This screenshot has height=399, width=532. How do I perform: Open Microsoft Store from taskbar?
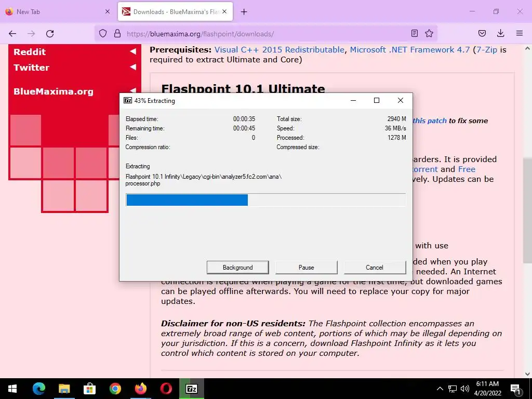(89, 389)
